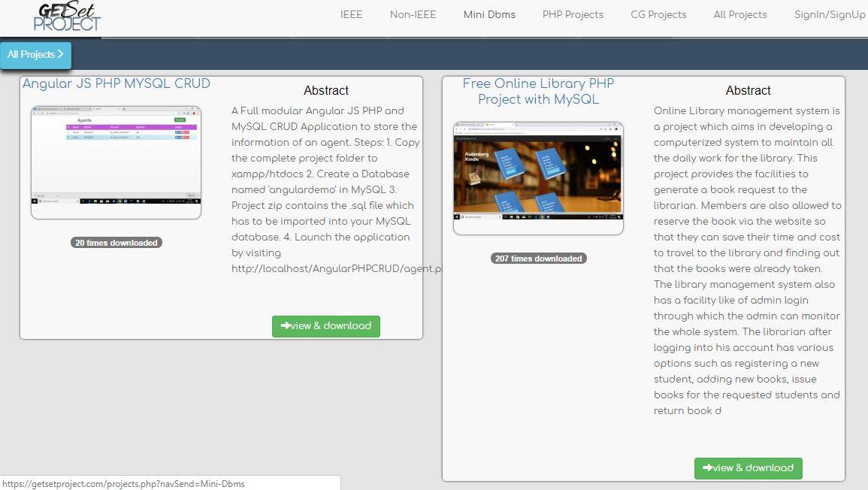Image resolution: width=868 pixels, height=490 pixels.
Task: Open the Non-IEEE menu item
Action: pos(413,15)
